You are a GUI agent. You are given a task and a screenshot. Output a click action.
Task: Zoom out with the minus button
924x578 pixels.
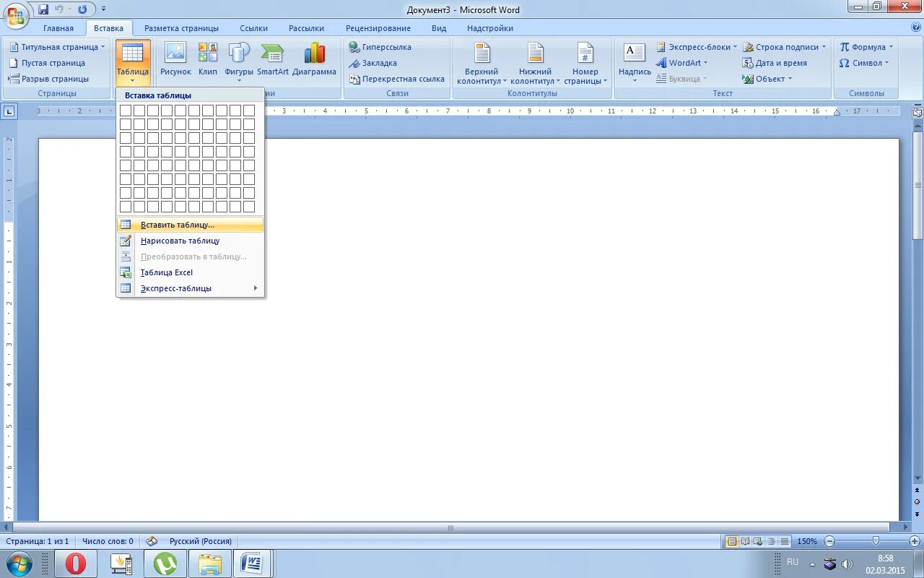pyautogui.click(x=829, y=541)
